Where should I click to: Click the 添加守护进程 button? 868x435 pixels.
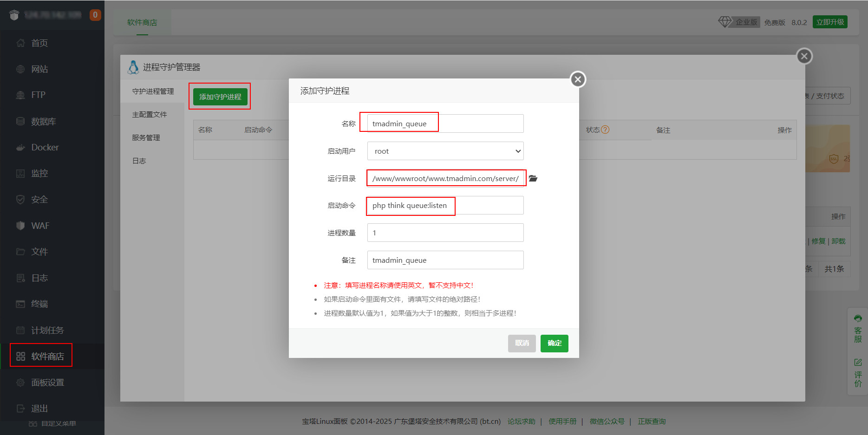click(x=220, y=97)
